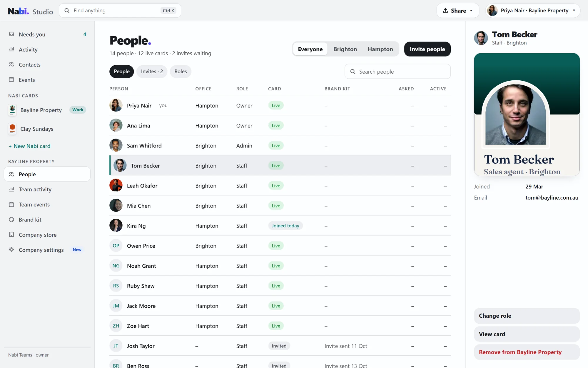588x368 pixels.
Task: Click the Noah Grant NG initials avatar
Action: pos(116,266)
